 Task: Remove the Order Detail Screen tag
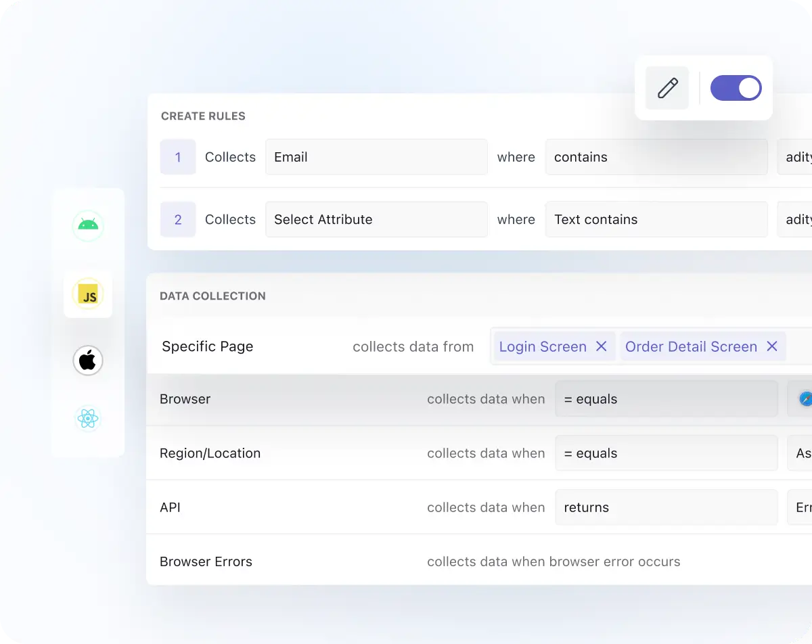click(x=771, y=346)
